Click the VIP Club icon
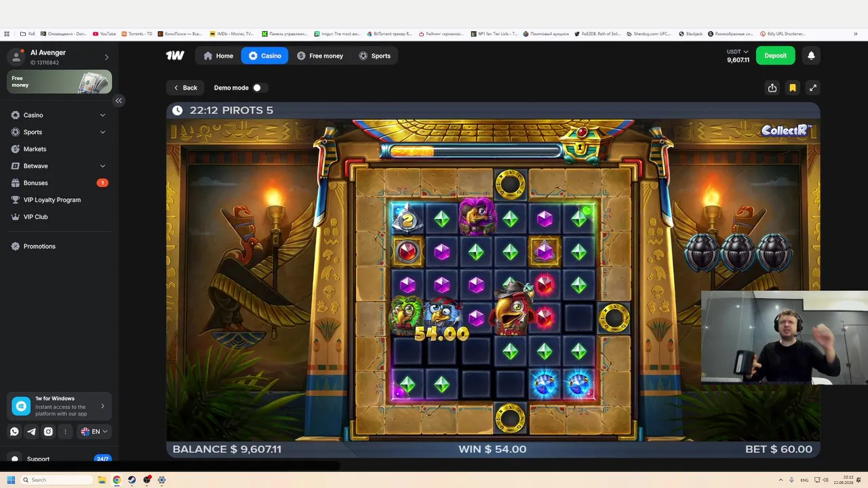The height and width of the screenshot is (488, 868). coord(16,217)
